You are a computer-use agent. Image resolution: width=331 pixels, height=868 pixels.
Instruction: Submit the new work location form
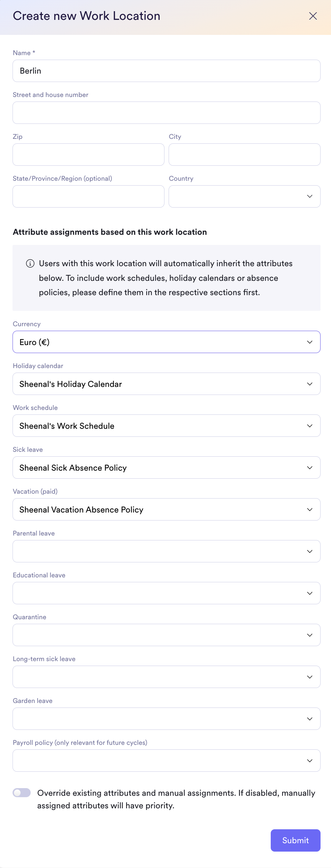[295, 840]
